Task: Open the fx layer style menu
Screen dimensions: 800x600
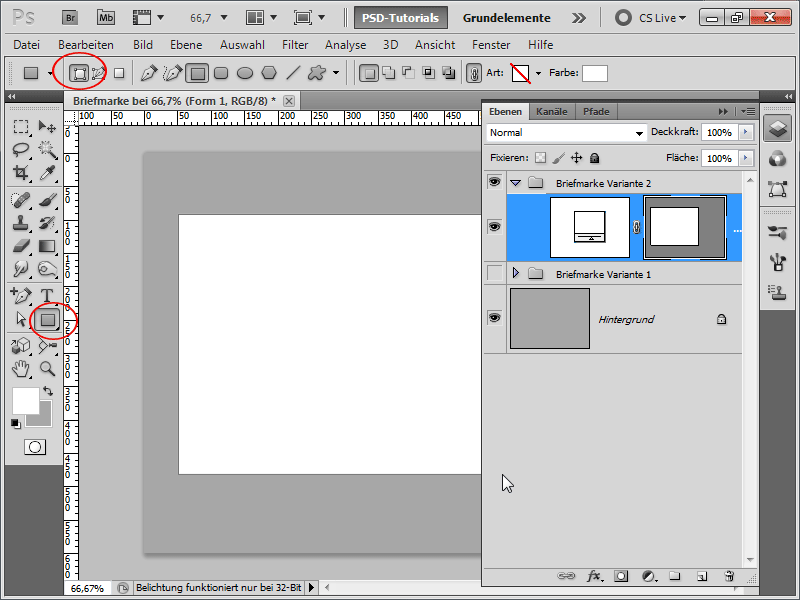Action: click(x=594, y=576)
